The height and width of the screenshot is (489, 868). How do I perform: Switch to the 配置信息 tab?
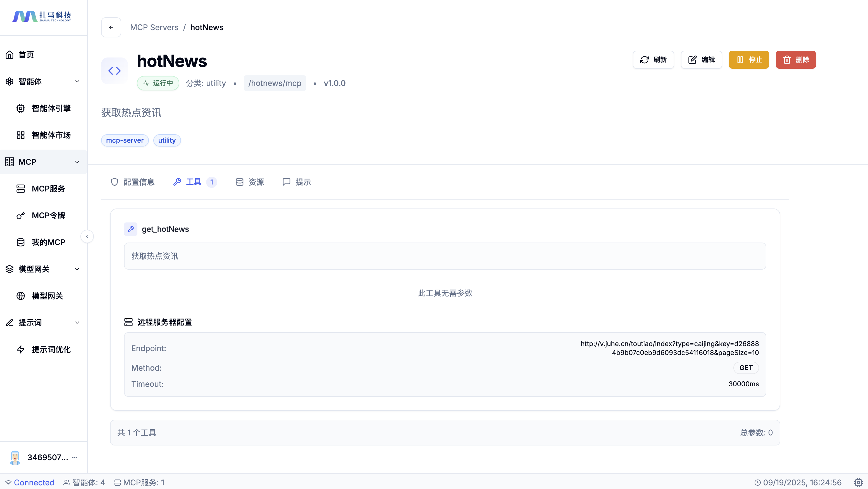[132, 182]
